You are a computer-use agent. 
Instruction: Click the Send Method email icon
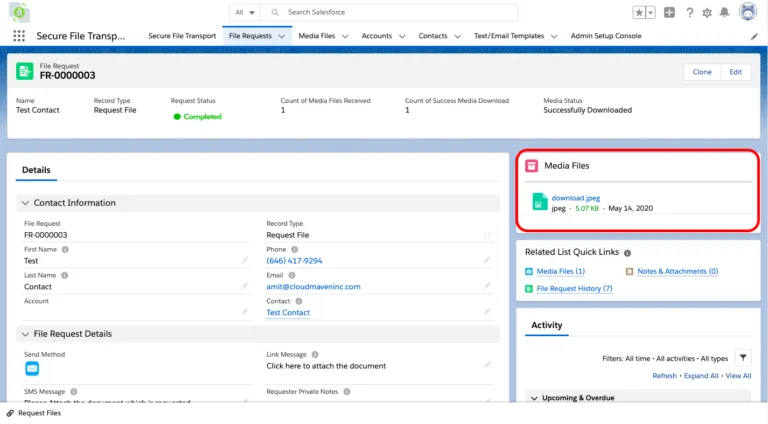[x=32, y=368]
